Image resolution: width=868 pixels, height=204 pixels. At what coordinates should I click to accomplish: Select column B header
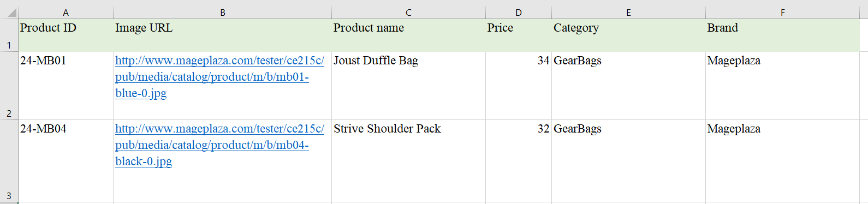[x=222, y=12]
